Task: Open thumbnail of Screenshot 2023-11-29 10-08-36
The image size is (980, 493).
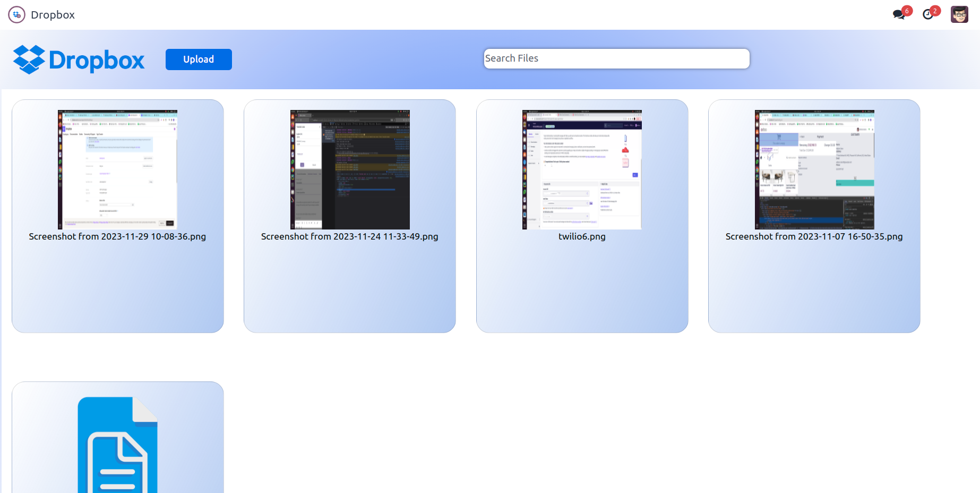Action: (117, 169)
